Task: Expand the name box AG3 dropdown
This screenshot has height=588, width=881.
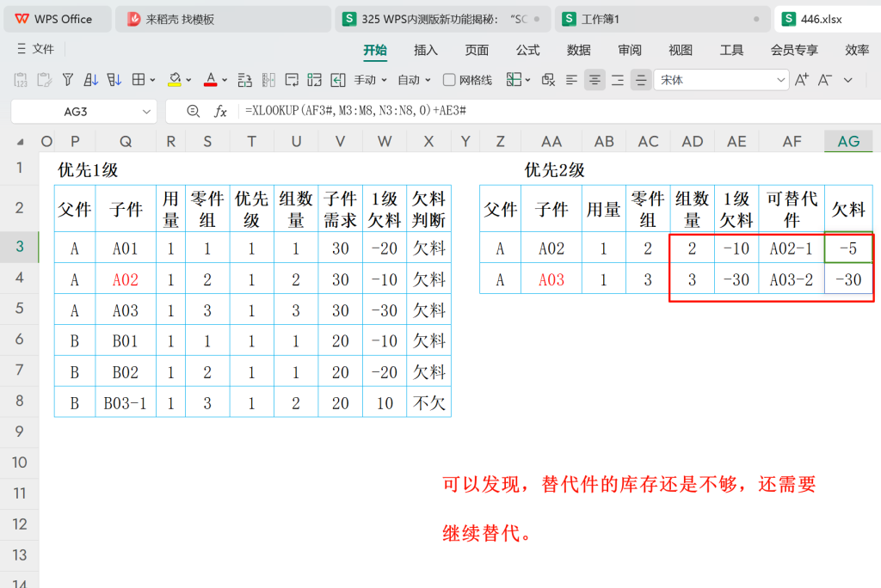Action: pyautogui.click(x=146, y=112)
